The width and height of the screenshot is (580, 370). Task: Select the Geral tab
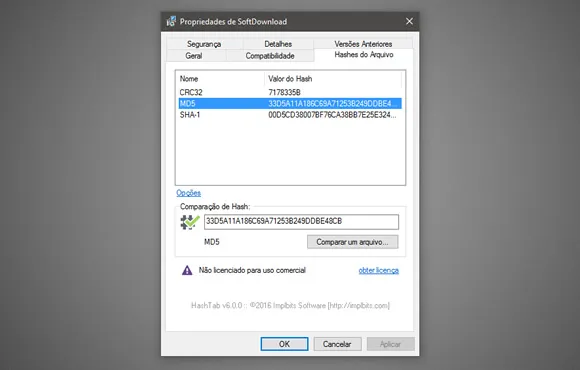click(194, 56)
